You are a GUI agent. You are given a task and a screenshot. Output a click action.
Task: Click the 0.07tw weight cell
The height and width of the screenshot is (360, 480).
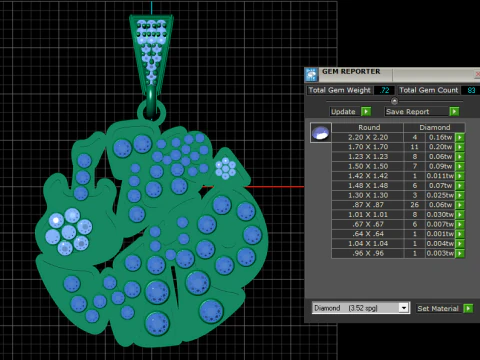coord(440,186)
